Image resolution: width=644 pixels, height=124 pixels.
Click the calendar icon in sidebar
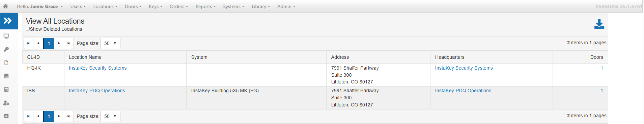[6, 76]
